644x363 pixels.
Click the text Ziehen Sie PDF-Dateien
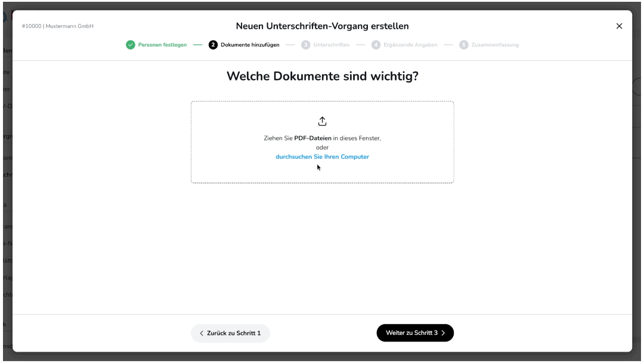pyautogui.click(x=298, y=138)
